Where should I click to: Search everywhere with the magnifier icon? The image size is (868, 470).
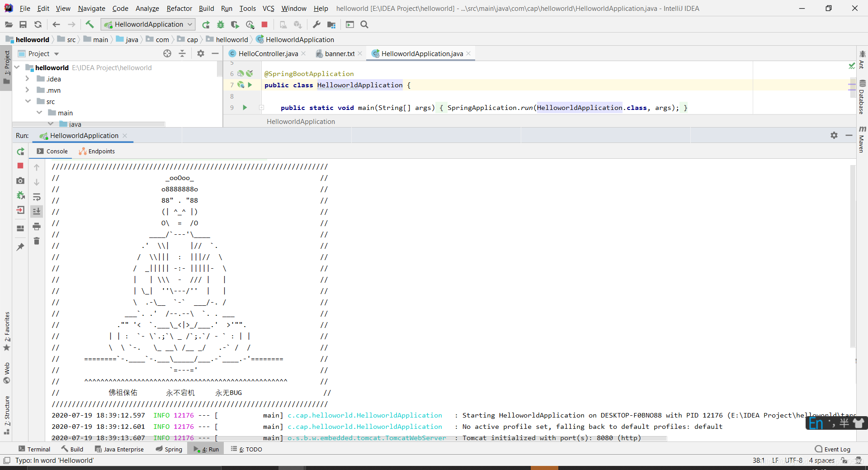point(364,24)
